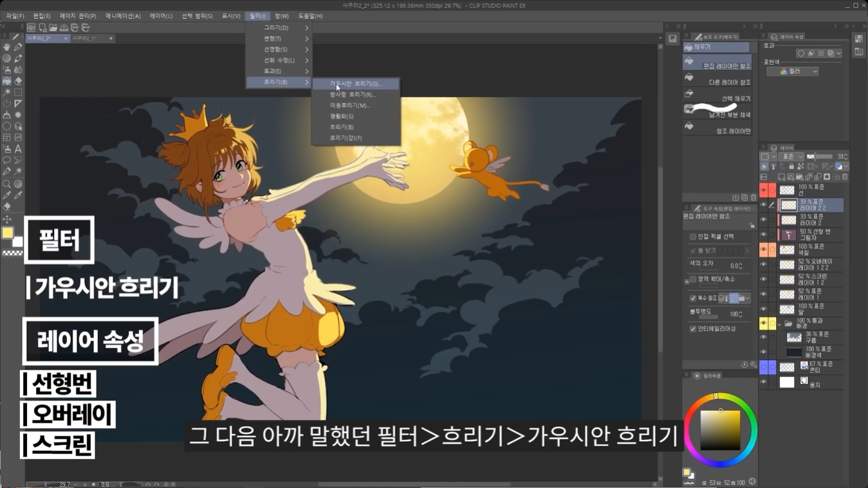Choose 방사형 흐리기(R) menu item
Screen dimensions: 868x488
point(356,95)
